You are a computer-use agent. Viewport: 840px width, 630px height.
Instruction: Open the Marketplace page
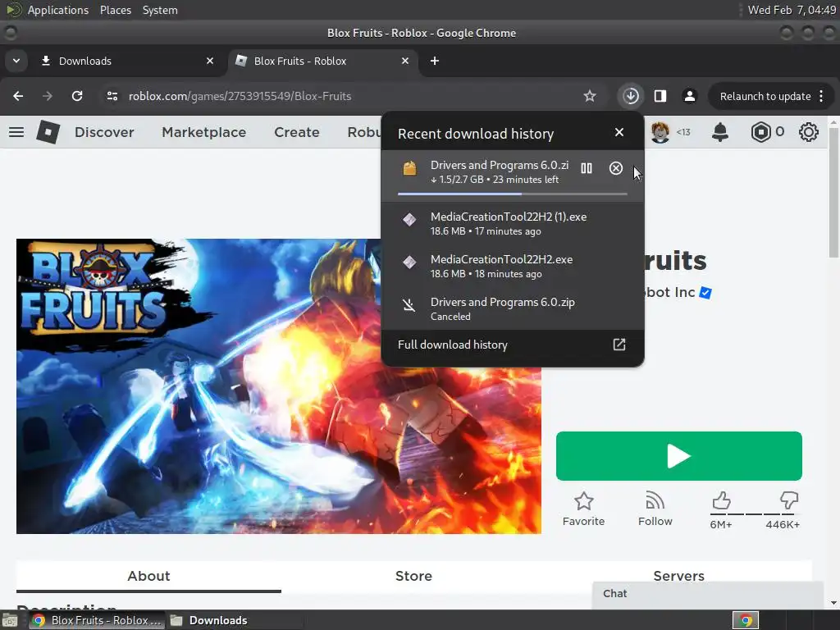click(x=203, y=132)
